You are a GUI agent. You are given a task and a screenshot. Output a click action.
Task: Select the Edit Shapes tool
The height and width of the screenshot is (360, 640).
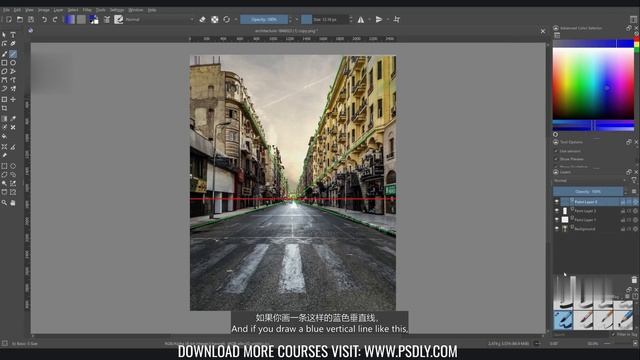[x=4, y=44]
